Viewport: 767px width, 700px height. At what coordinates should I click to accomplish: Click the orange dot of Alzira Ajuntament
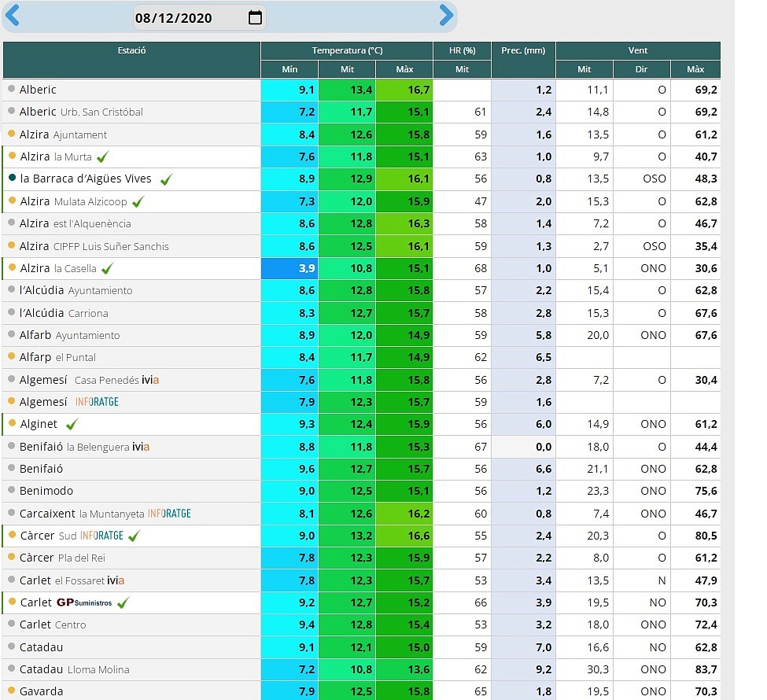[12, 133]
